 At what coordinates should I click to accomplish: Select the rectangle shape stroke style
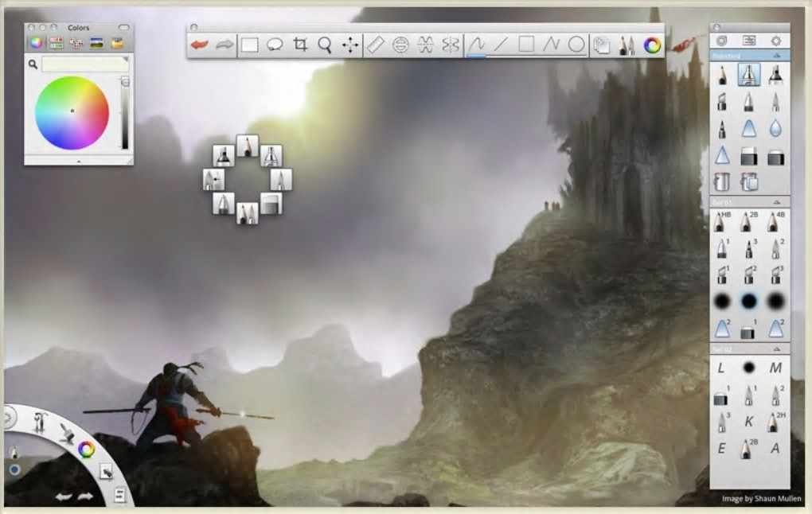(526, 45)
